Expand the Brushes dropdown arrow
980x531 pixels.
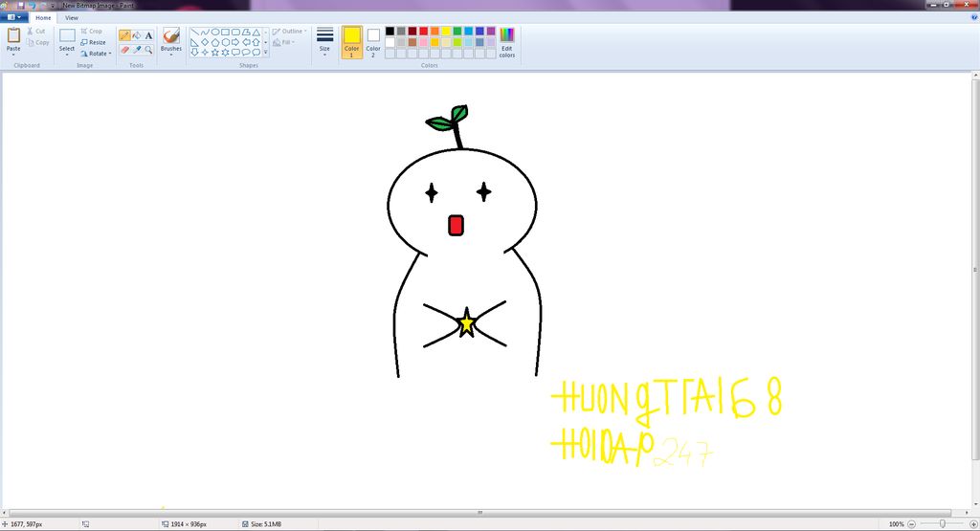click(171, 54)
